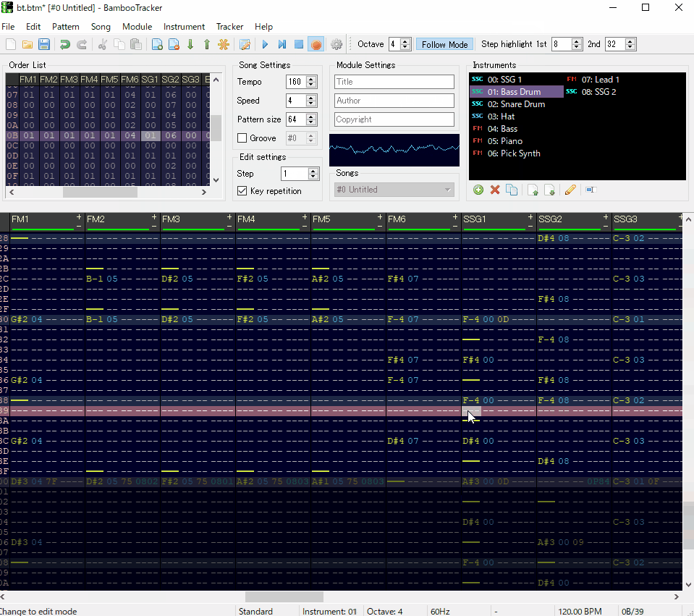Image resolution: width=694 pixels, height=616 pixels.
Task: Stop playback with the square icon
Action: pos(298,45)
